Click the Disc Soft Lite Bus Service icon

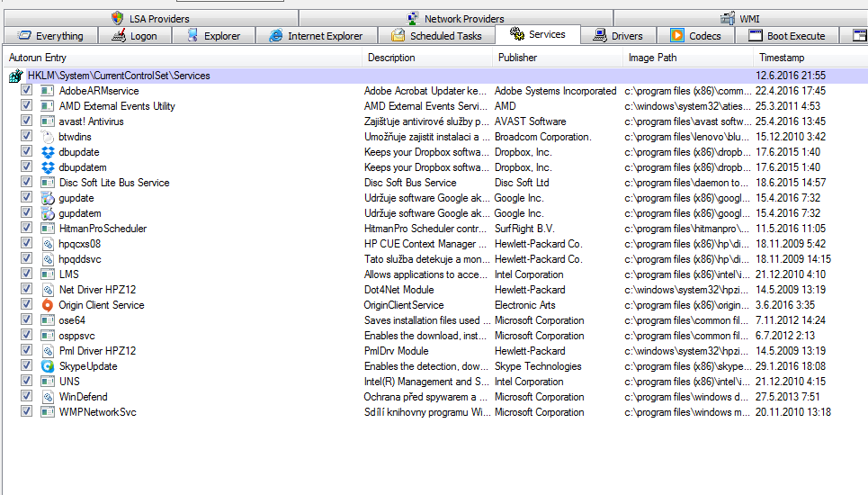pos(48,183)
